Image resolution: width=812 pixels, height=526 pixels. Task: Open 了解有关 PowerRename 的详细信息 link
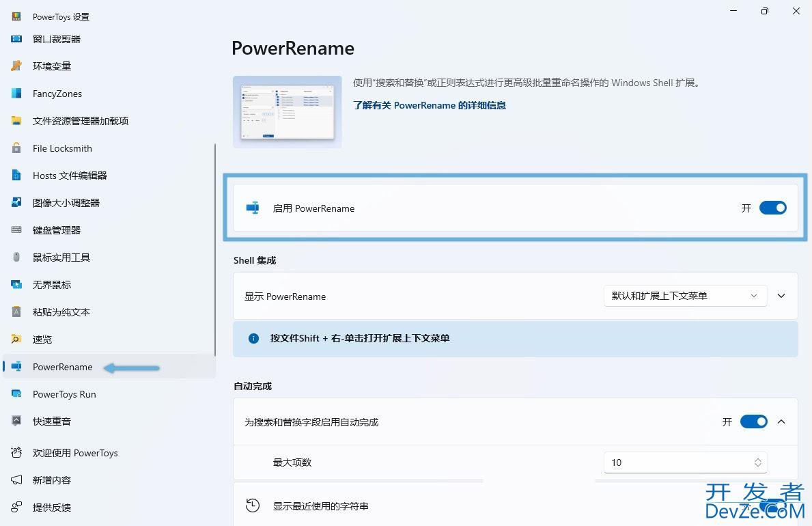click(x=430, y=105)
